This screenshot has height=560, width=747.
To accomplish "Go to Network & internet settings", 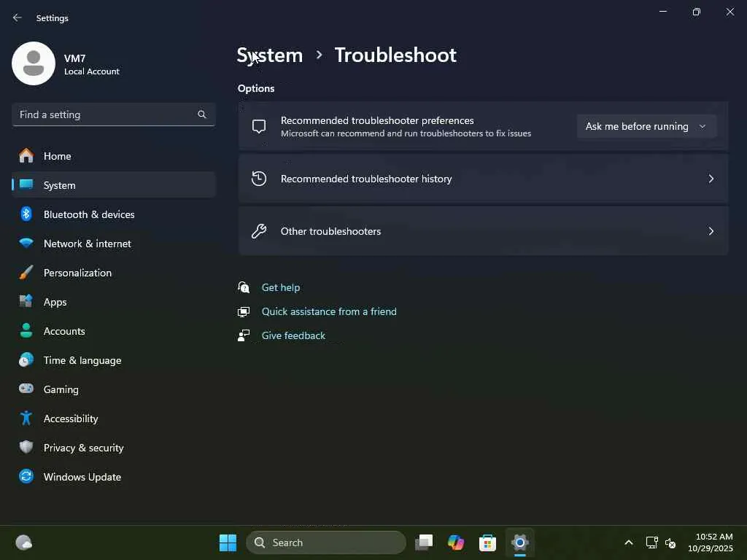I will coord(113,243).
